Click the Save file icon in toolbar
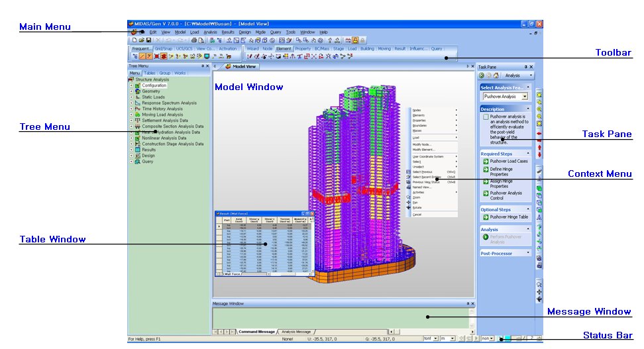The image size is (644, 349). 149,40
